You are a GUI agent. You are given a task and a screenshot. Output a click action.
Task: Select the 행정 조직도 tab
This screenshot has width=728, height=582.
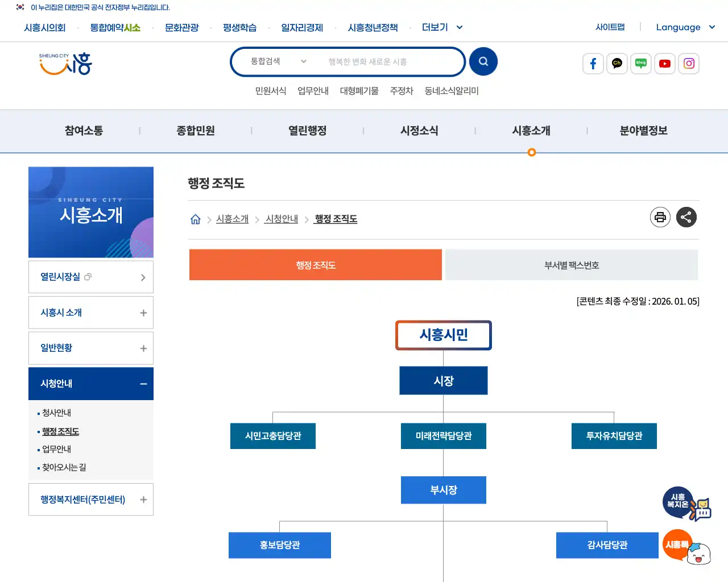click(x=316, y=265)
